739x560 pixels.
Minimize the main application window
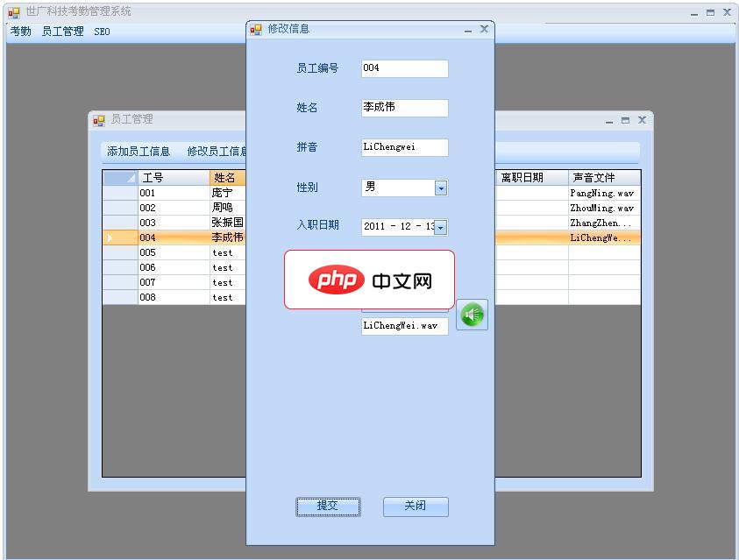tap(694, 13)
